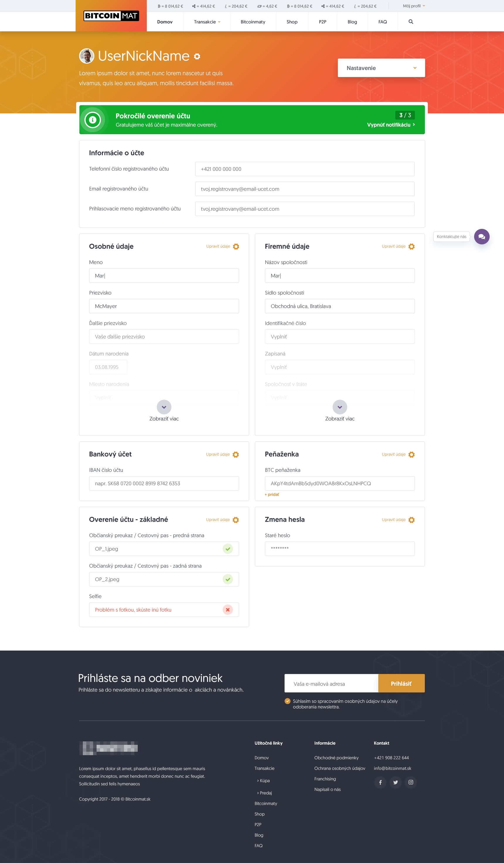The height and width of the screenshot is (863, 504).
Task: Open Blog nav item
Action: click(352, 22)
